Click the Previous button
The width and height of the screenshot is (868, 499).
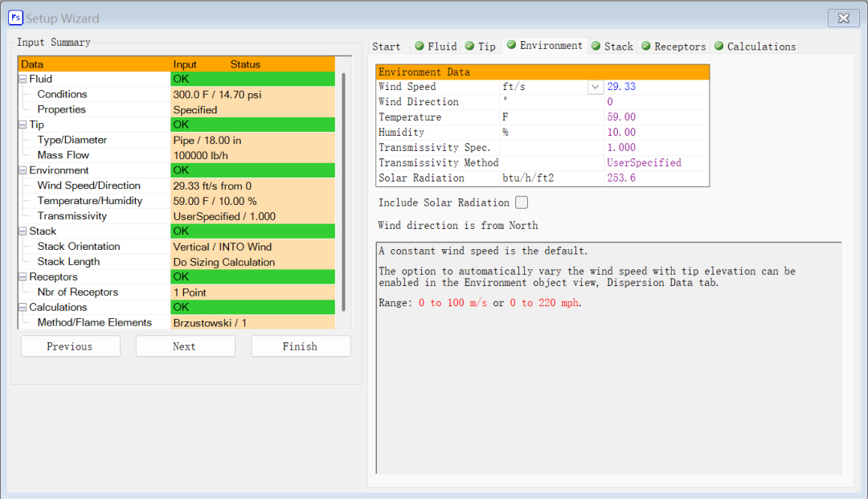coord(70,346)
